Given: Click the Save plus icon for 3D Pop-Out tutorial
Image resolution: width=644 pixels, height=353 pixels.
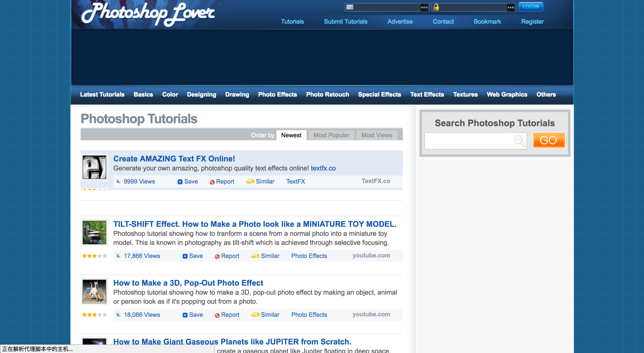Looking at the screenshot, I should click(x=185, y=315).
